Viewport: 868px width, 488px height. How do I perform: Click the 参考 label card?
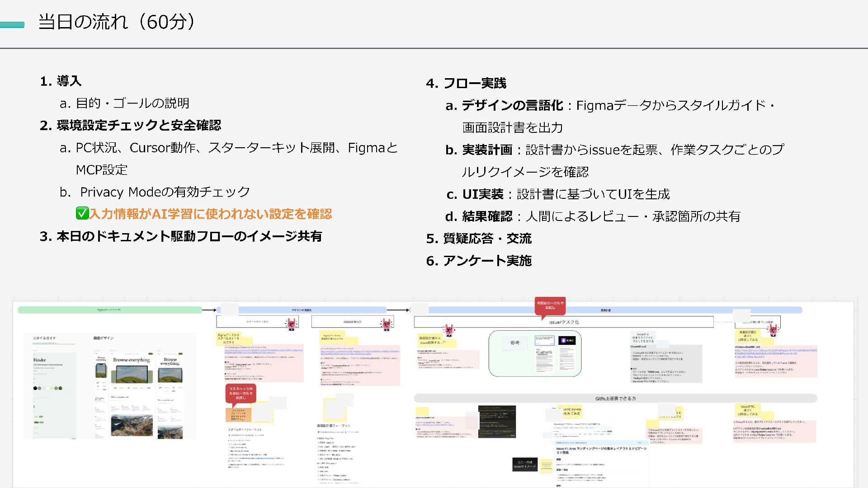tap(515, 343)
